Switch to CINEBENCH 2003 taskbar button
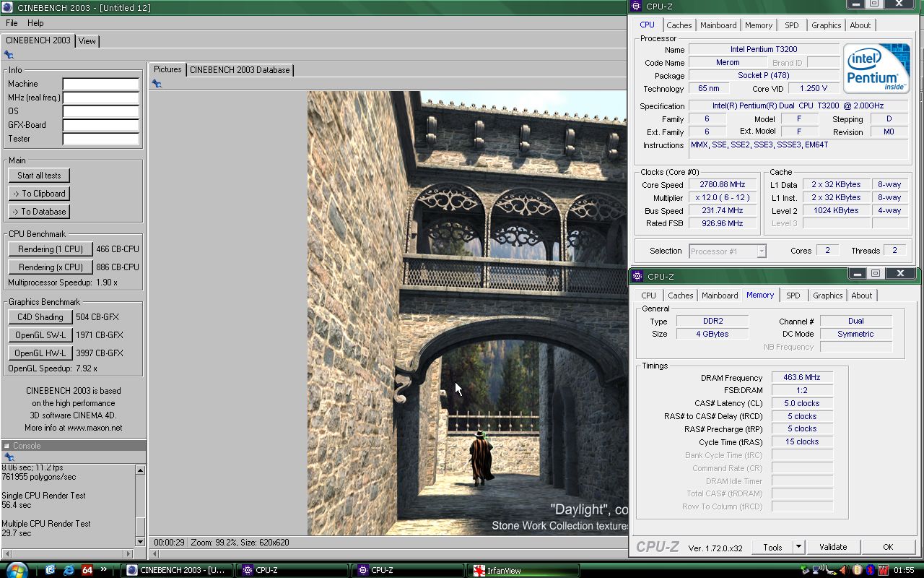Screen dimensions: 924x578 point(178,570)
